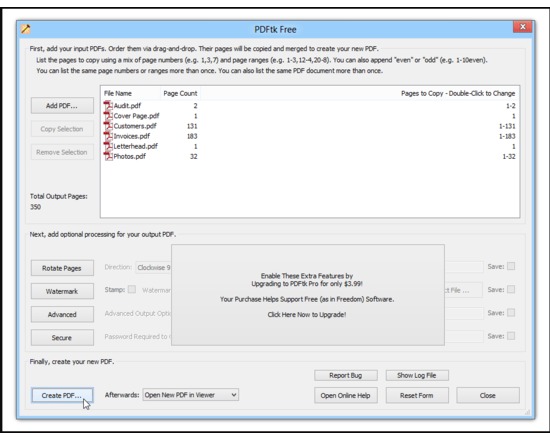Select the Photos.pdf file name
Viewport: 550px width, 440px height.
[x=129, y=156]
